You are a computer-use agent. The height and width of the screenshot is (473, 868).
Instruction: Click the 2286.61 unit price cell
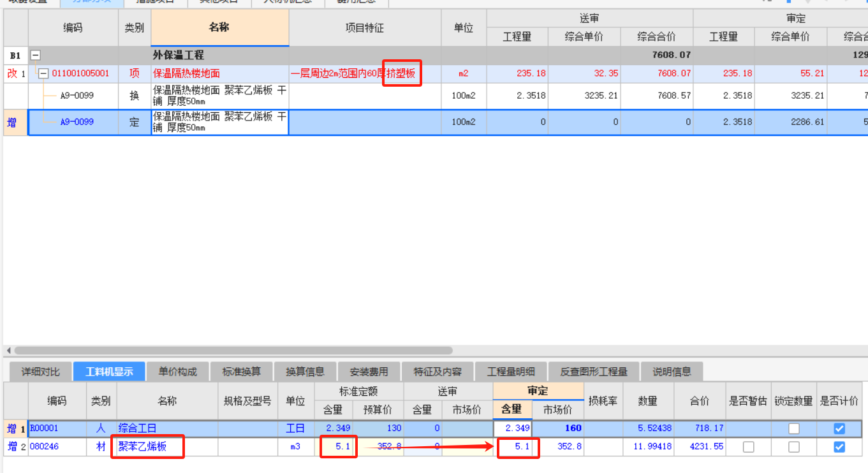click(790, 122)
